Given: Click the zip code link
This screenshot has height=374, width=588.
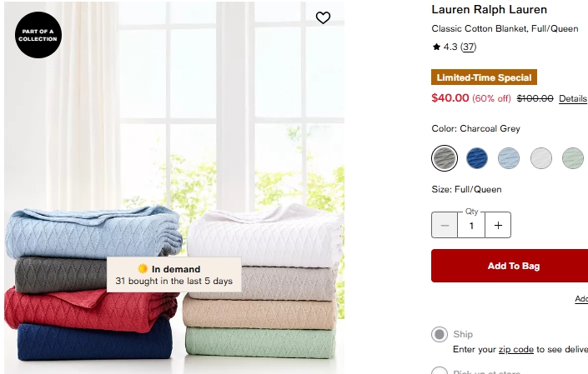Looking at the screenshot, I should tap(515, 349).
